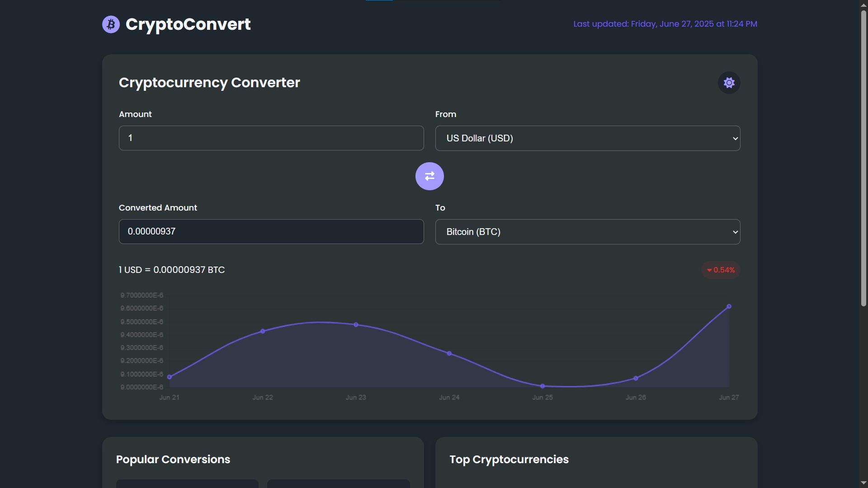Click the CryptoConvert title text
Viewport: 868px width, 488px height.
pos(188,24)
